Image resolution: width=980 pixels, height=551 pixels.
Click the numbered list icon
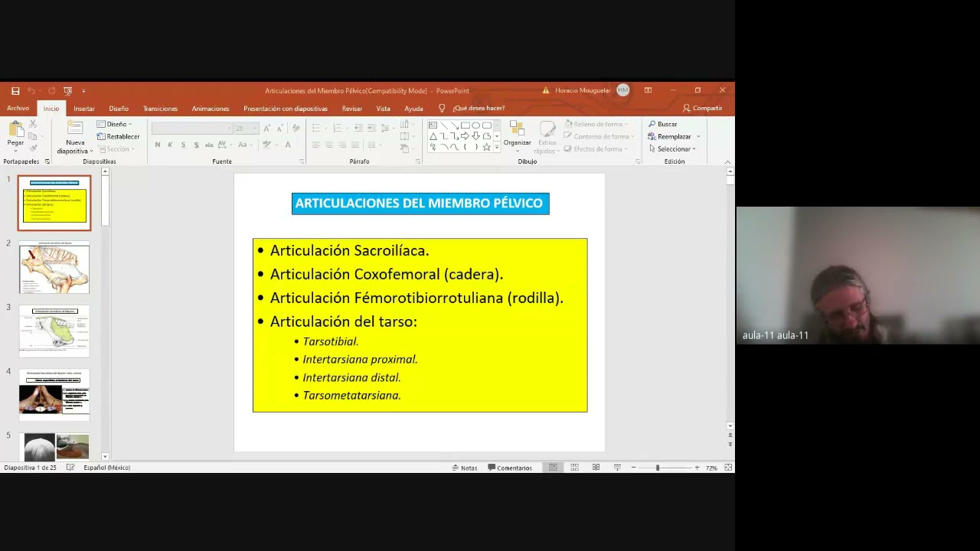click(x=337, y=129)
